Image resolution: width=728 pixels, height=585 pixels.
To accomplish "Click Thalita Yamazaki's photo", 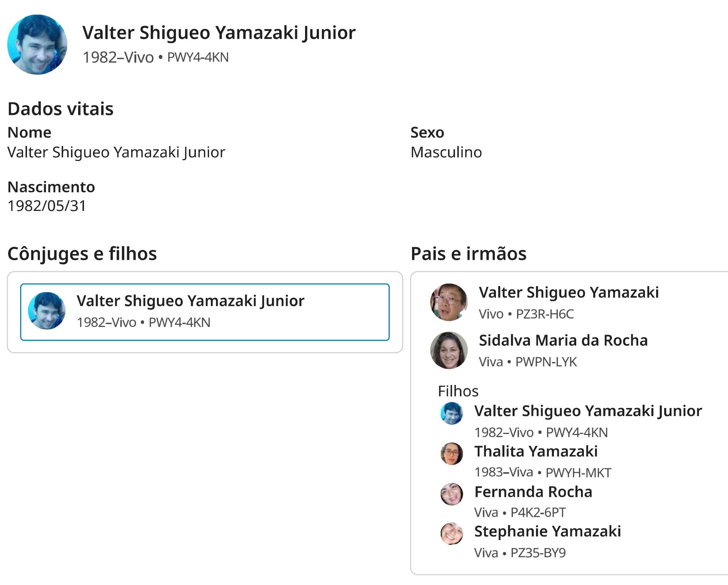I will point(452,454).
